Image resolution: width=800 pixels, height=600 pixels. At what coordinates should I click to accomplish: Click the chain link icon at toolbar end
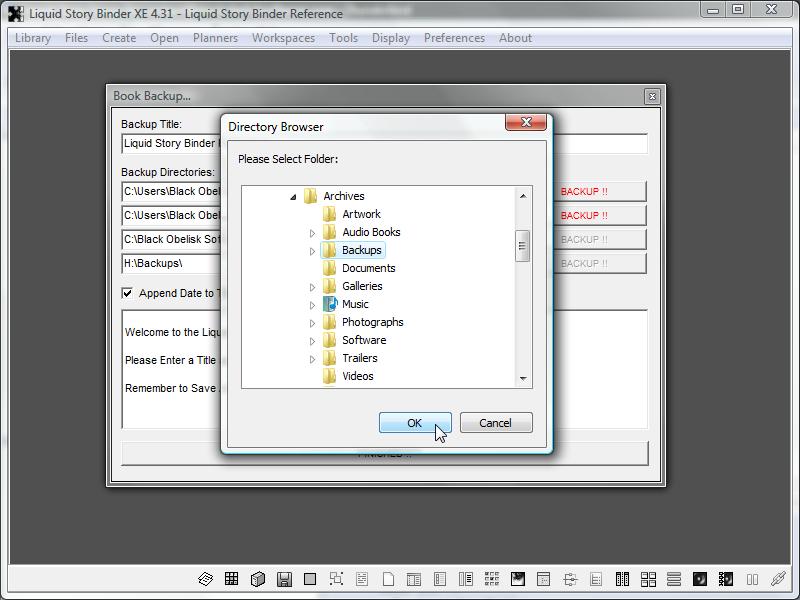pos(778,579)
